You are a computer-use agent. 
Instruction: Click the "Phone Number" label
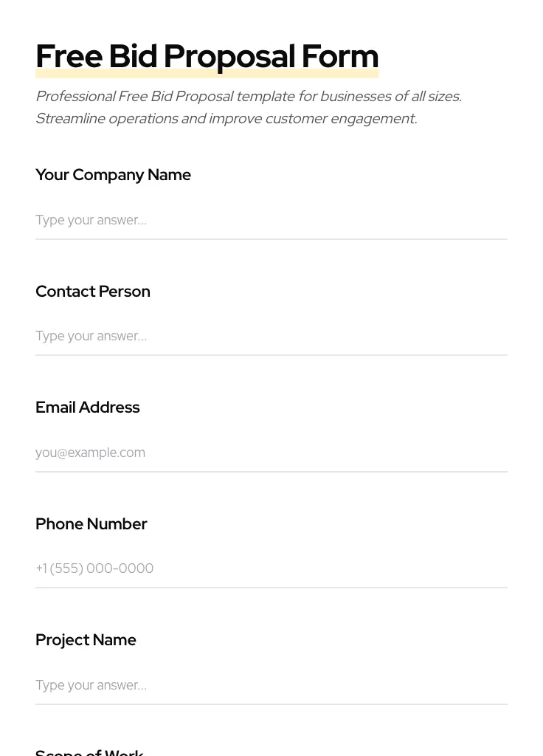tap(91, 524)
